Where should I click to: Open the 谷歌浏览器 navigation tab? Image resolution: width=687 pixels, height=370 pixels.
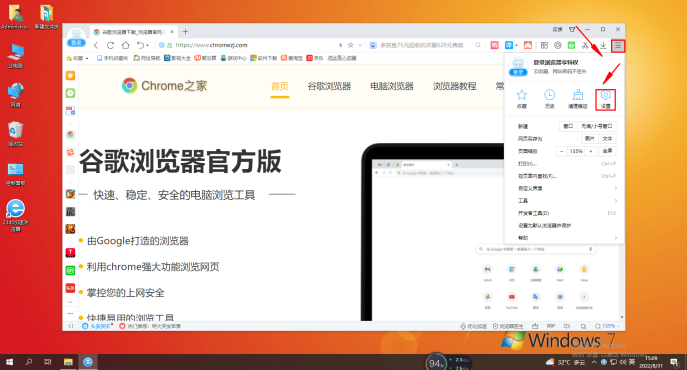coord(329,86)
